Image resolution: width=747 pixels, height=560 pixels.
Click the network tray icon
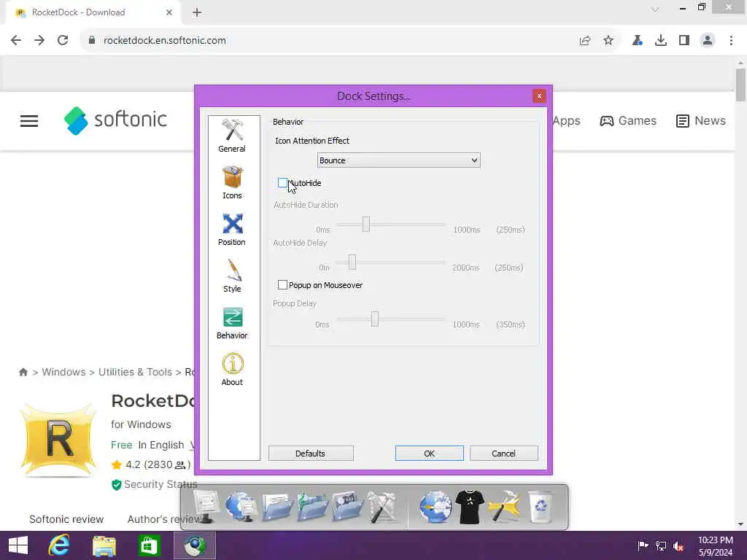(661, 545)
